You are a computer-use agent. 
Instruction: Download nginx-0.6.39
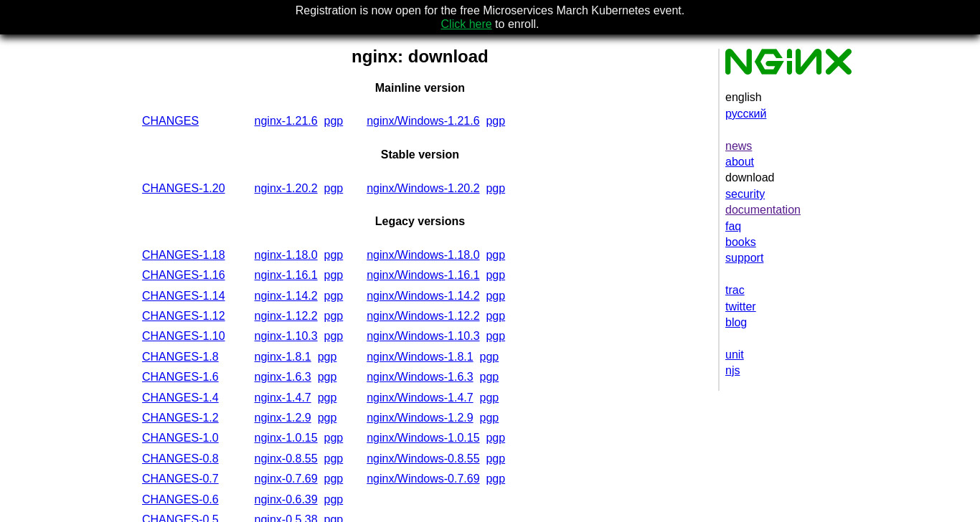(286, 500)
